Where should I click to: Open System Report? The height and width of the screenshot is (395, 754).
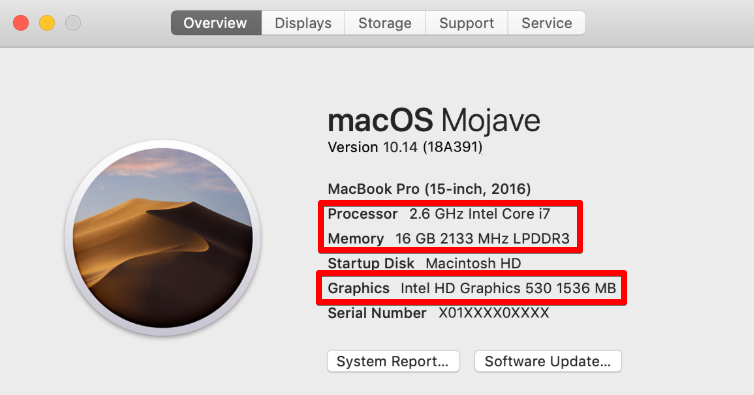coord(393,361)
